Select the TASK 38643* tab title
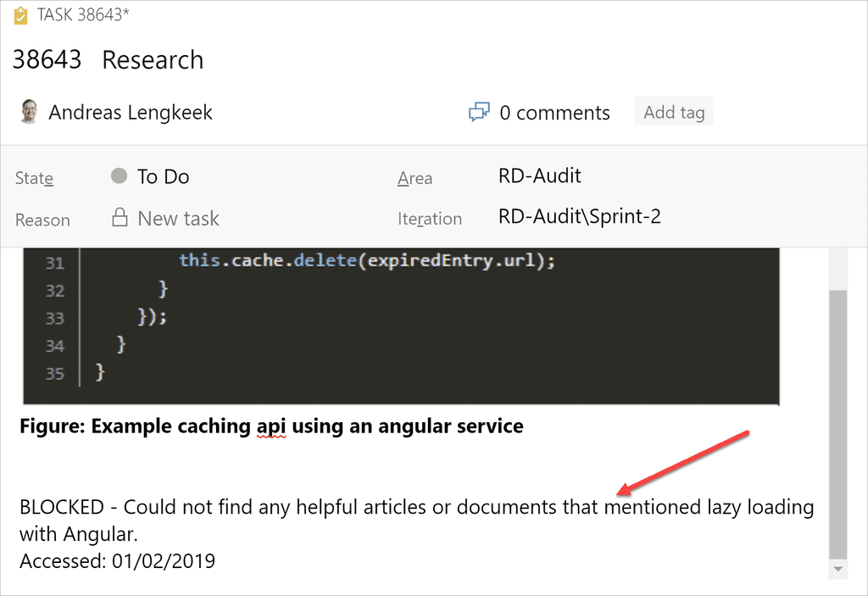Viewport: 868px width, 596px height. (x=83, y=15)
